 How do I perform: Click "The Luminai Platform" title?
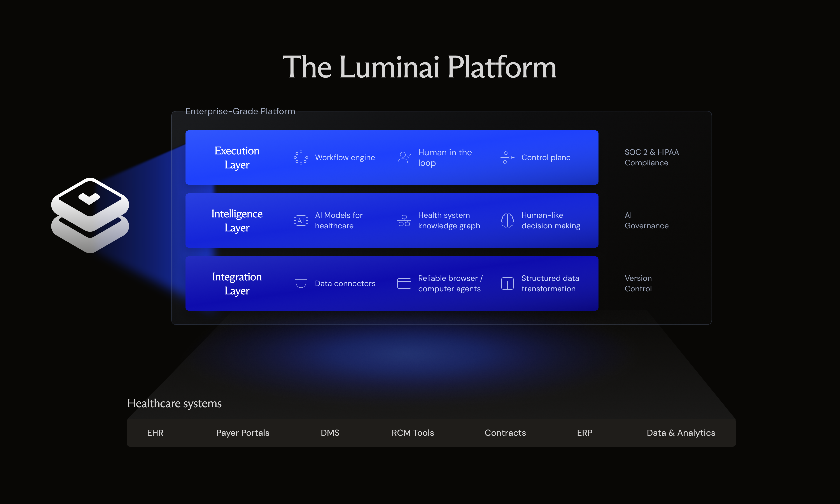419,67
